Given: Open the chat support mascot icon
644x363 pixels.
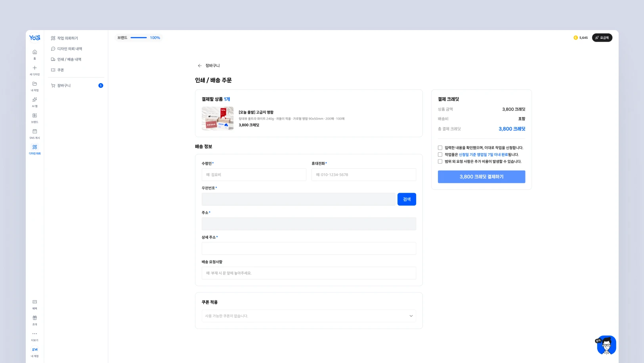Looking at the screenshot, I should [606, 345].
